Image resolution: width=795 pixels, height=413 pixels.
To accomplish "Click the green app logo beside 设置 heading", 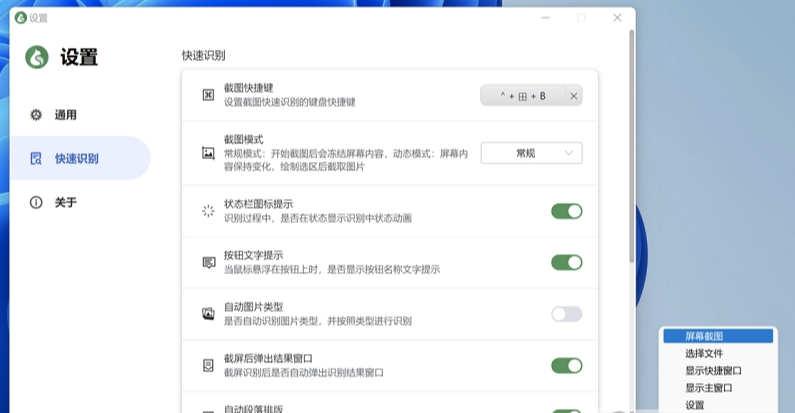I will coord(37,57).
